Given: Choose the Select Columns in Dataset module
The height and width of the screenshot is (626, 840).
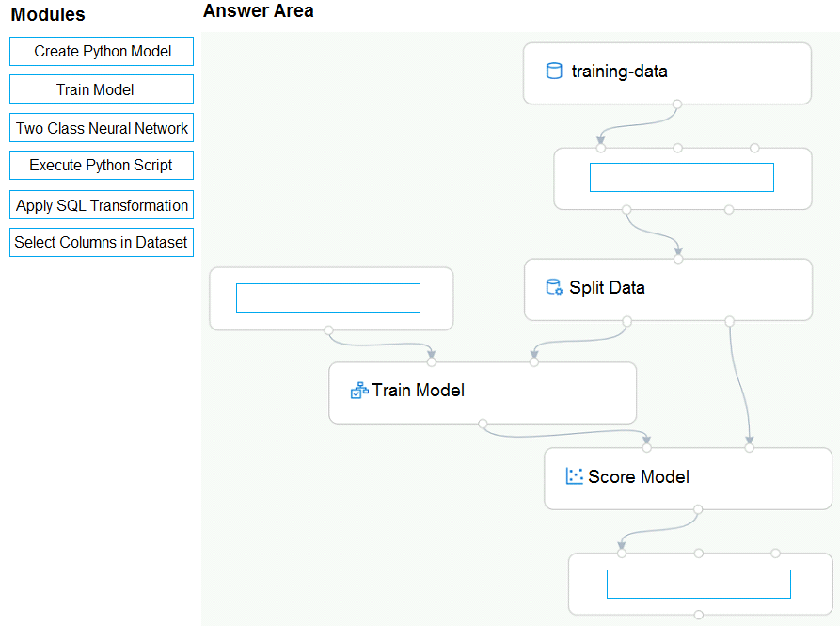Looking at the screenshot, I should pos(102,242).
